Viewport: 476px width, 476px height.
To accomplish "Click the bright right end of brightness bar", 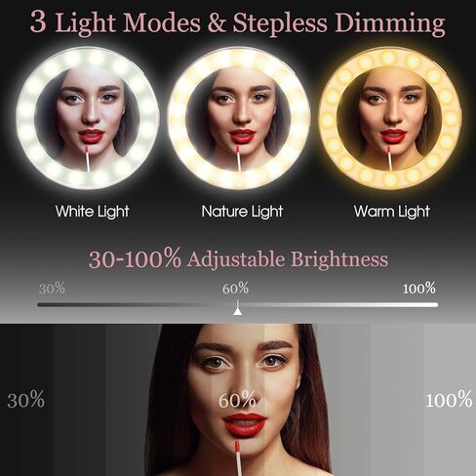I will pyautogui.click(x=431, y=304).
